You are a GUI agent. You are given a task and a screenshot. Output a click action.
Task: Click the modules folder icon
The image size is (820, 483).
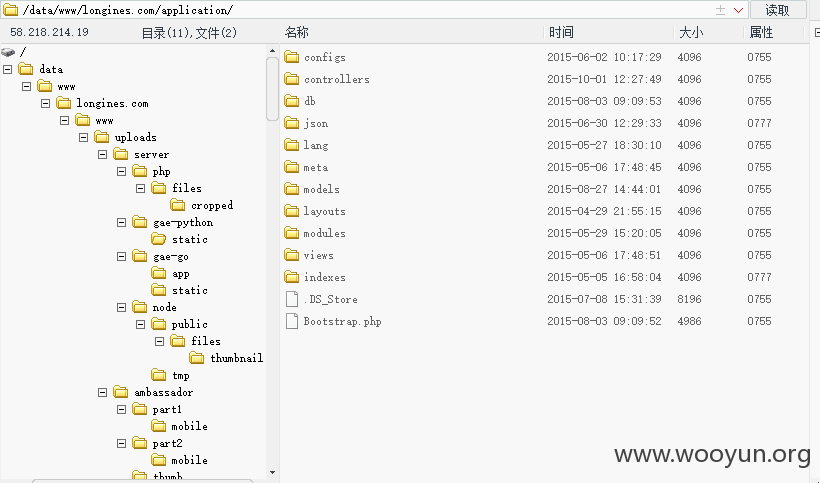coord(292,233)
